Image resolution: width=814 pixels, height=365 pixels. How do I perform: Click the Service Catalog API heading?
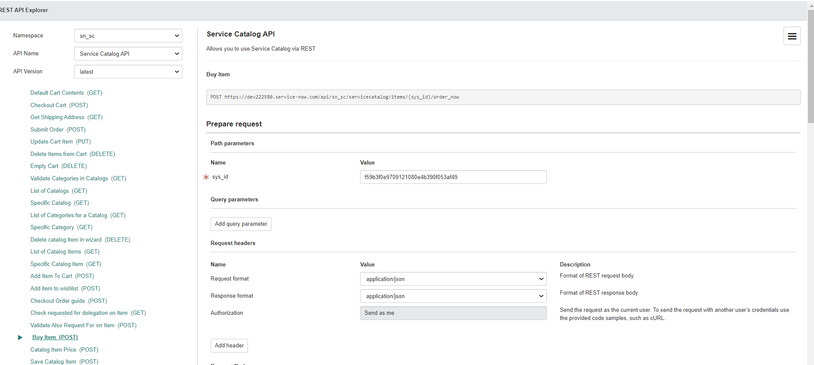(240, 34)
